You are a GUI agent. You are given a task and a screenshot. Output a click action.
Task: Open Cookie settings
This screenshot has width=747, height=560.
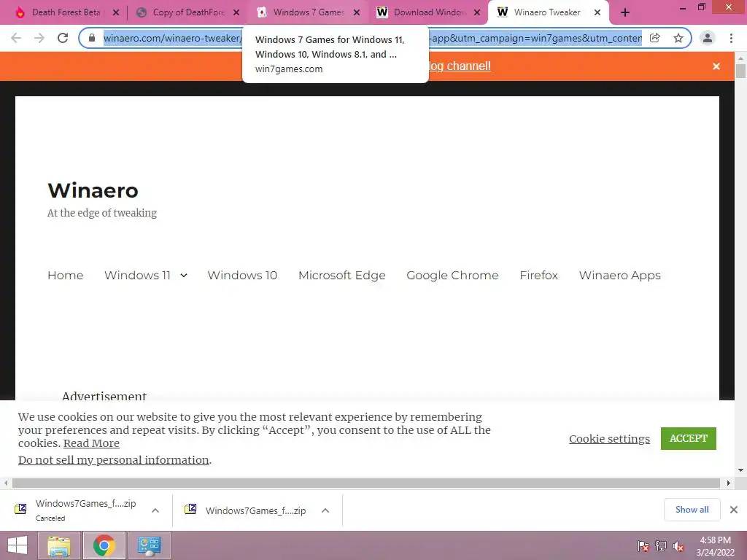click(609, 438)
